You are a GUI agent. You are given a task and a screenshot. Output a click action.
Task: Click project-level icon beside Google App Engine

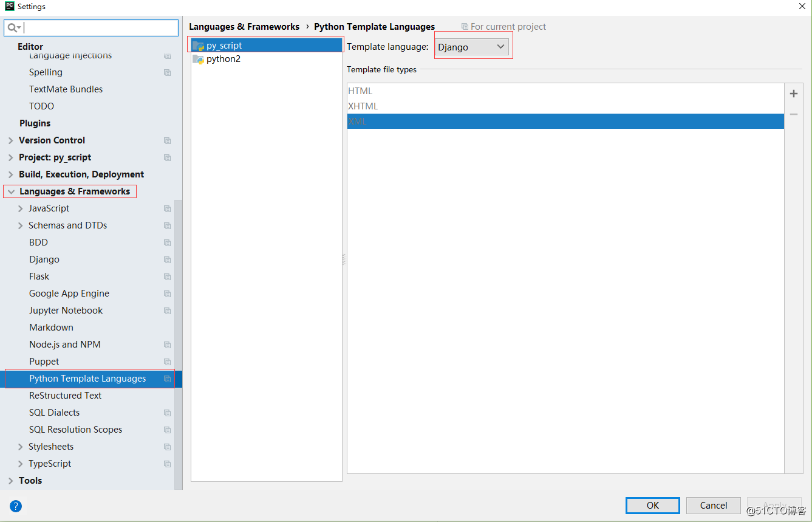point(167,294)
